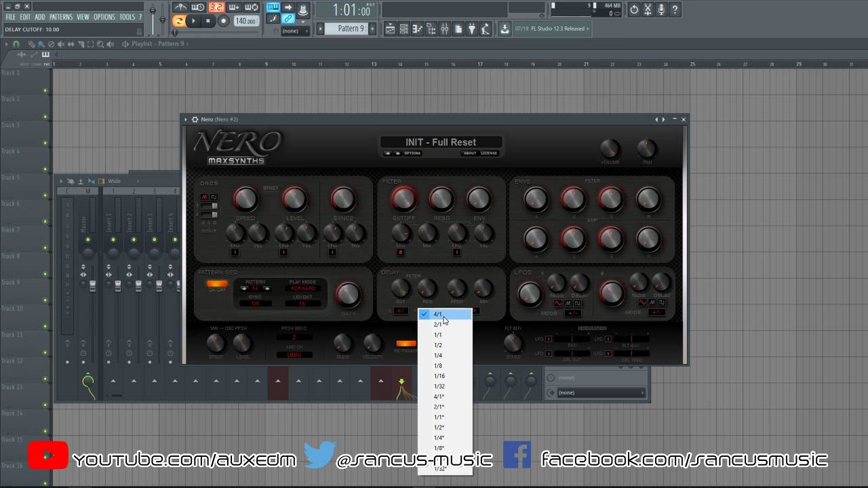The width and height of the screenshot is (868, 488).
Task: Click the plus button next to Pattern 9
Action: pyautogui.click(x=372, y=28)
